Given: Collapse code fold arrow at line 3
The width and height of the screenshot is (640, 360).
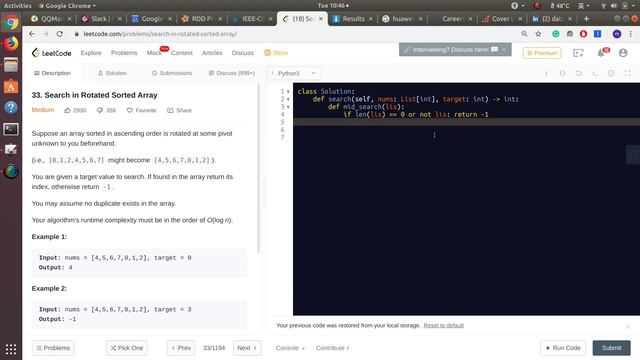Looking at the screenshot, I should pyautogui.click(x=288, y=107).
